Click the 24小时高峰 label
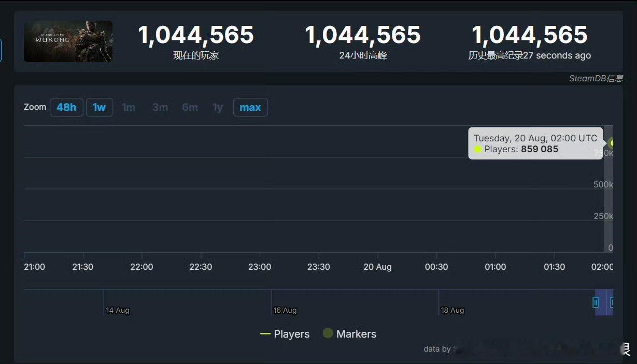 click(363, 55)
